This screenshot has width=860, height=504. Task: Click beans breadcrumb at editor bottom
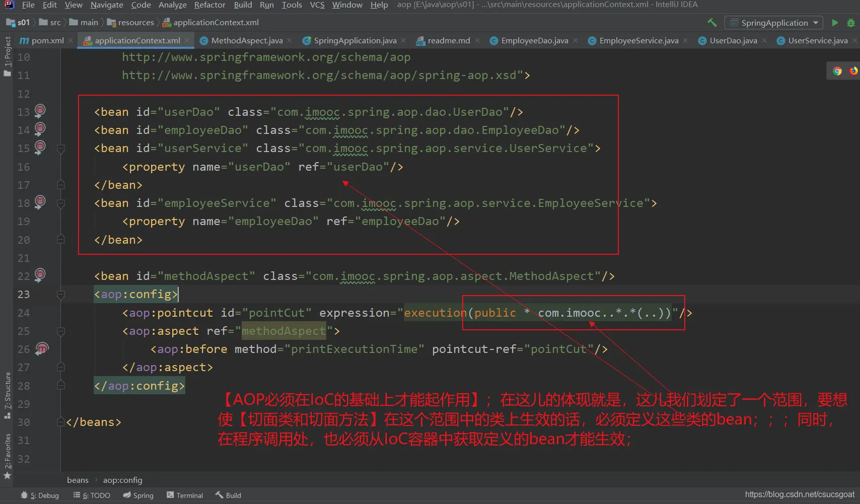click(x=78, y=480)
